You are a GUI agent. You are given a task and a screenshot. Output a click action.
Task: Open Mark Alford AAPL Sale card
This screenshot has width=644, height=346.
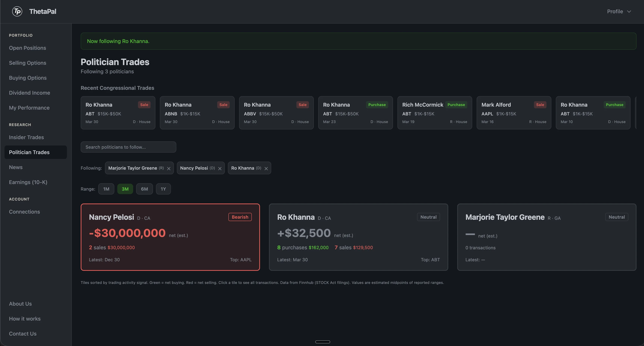click(x=514, y=113)
